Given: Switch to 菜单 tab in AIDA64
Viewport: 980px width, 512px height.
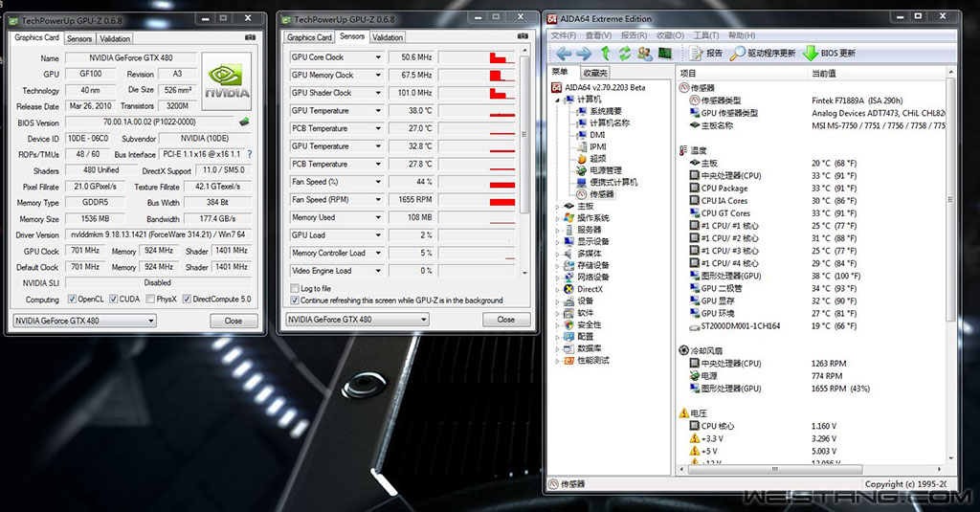Looking at the screenshot, I should click(561, 73).
